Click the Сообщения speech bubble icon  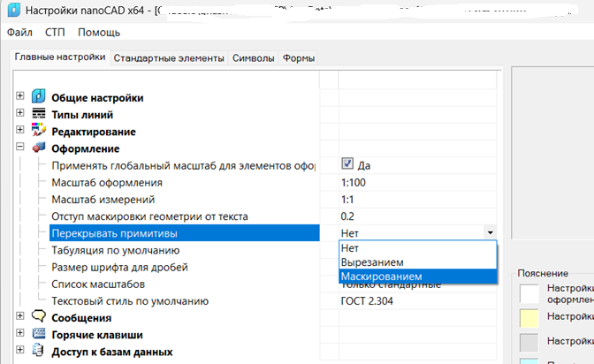coord(38,316)
